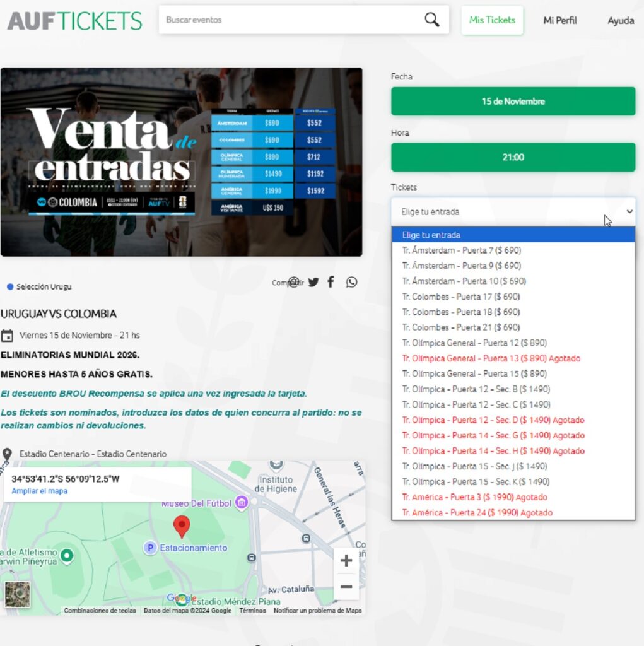
Task: Select sold-out Olímpica Puerta 14 Sec. G
Action: pyautogui.click(x=513, y=435)
